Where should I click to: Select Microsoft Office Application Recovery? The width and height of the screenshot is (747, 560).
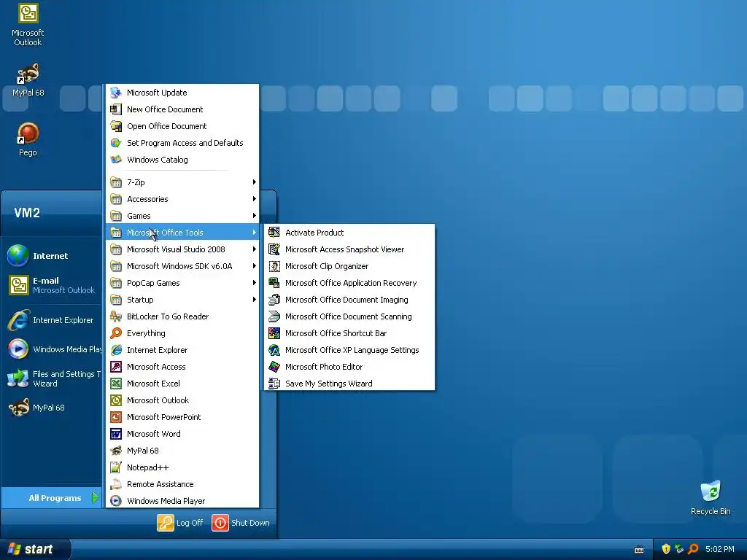click(x=349, y=283)
